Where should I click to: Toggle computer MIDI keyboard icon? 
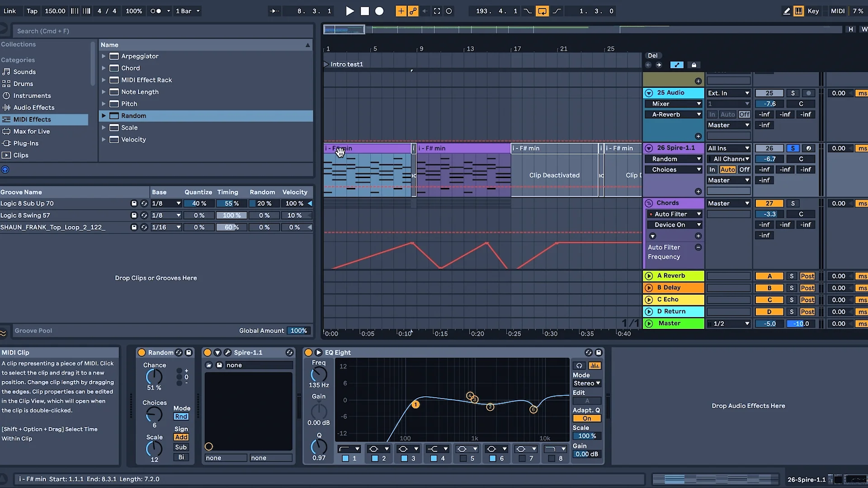pos(799,11)
